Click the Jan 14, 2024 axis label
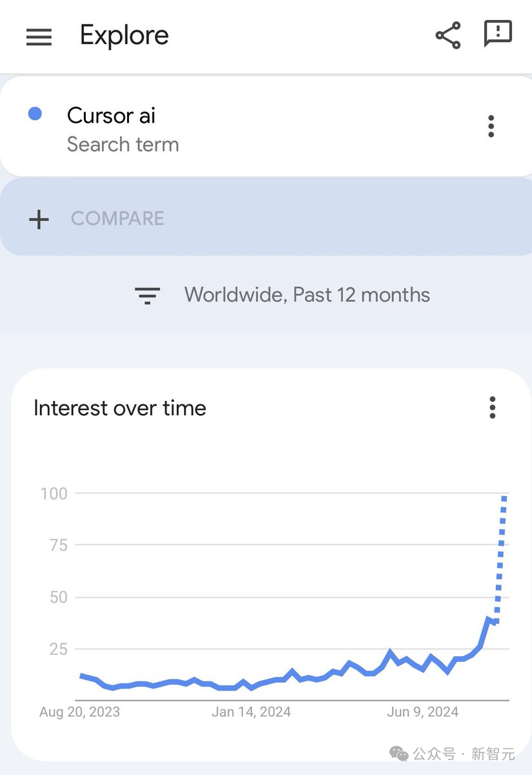This screenshot has height=775, width=532. [251, 712]
